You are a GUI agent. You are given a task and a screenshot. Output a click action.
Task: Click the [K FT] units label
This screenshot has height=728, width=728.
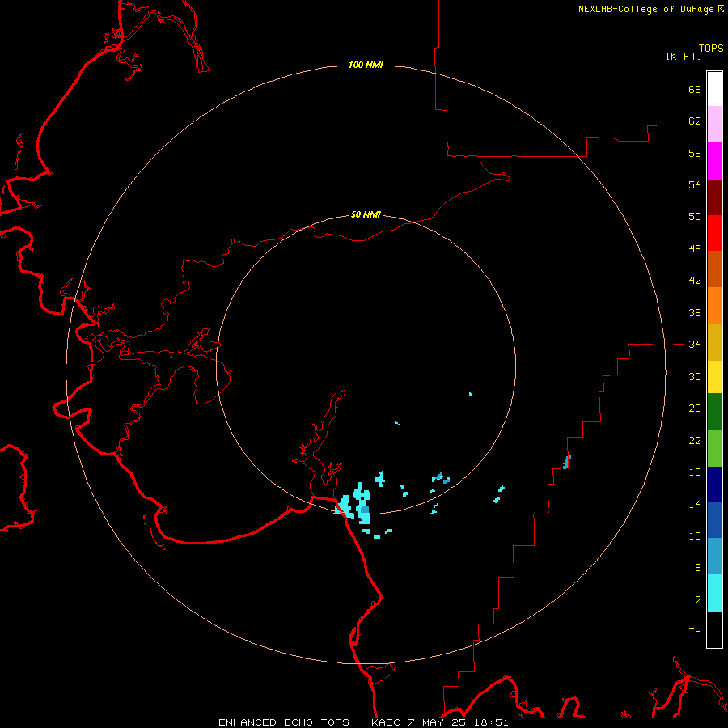tap(684, 56)
